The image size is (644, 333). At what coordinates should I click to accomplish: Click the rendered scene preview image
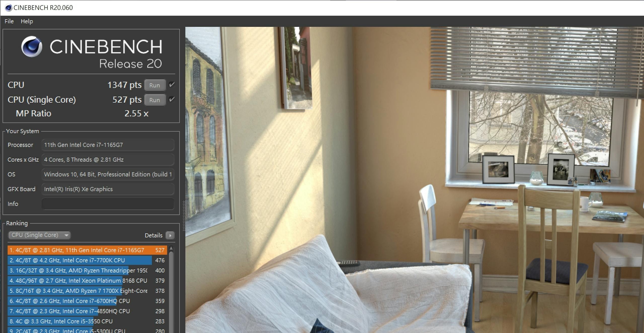tap(415, 180)
